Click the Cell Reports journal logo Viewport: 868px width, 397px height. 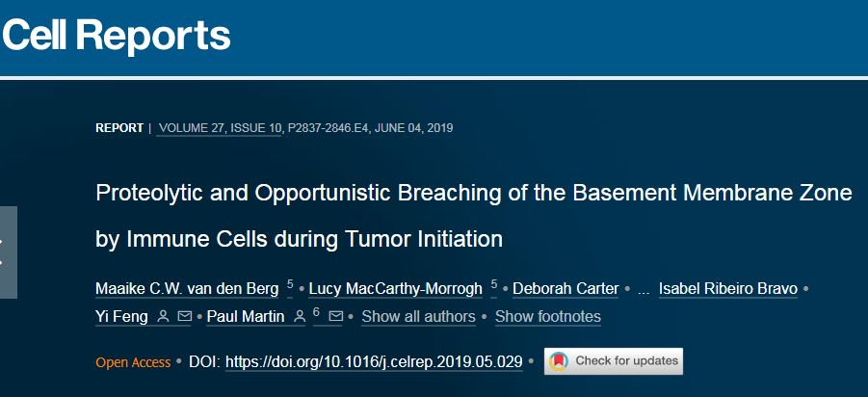point(117,36)
